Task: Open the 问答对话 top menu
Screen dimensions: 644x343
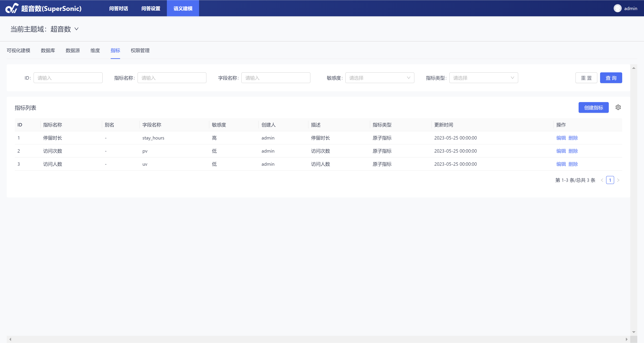Action: click(x=119, y=9)
